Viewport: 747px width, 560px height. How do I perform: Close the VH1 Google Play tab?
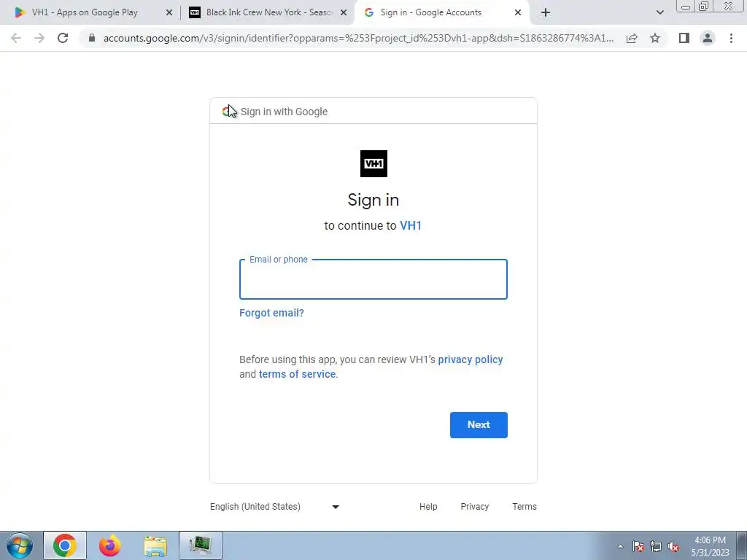pyautogui.click(x=169, y=13)
